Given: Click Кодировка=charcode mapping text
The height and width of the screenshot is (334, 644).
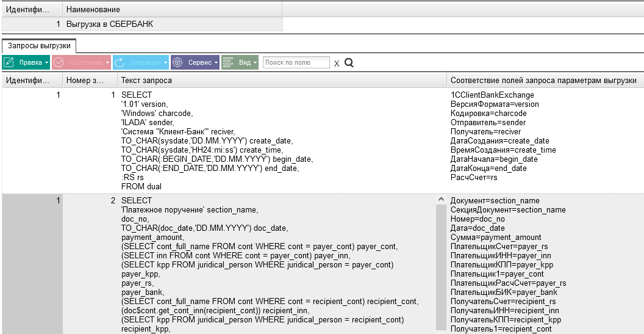Looking at the screenshot, I should click(x=488, y=113).
